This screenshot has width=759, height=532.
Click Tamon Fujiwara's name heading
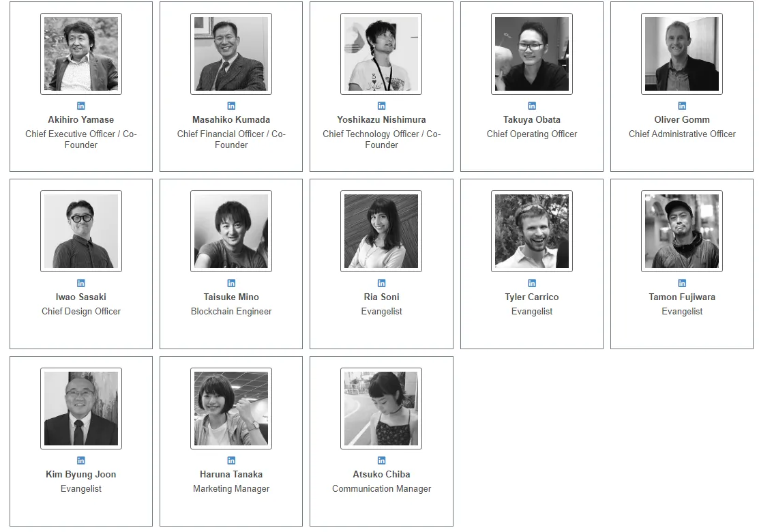(682, 297)
